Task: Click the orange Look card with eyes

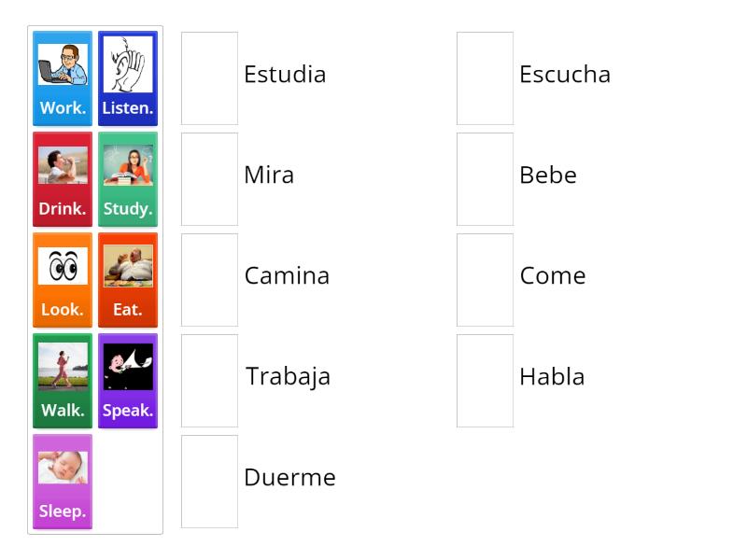Action: (63, 280)
